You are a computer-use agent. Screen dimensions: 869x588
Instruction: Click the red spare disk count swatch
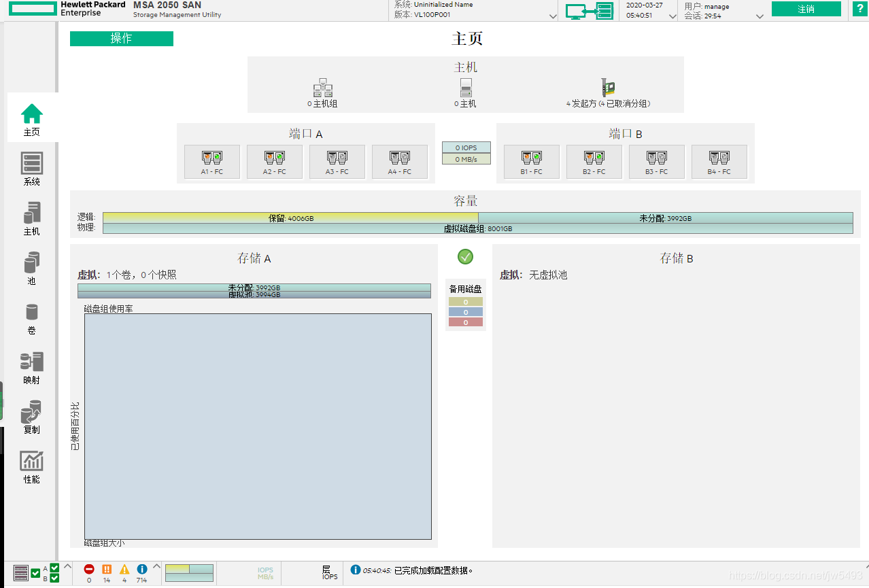click(466, 322)
